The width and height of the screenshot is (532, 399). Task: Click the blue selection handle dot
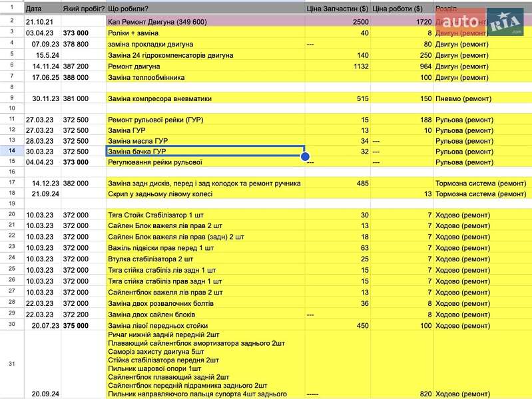click(305, 157)
